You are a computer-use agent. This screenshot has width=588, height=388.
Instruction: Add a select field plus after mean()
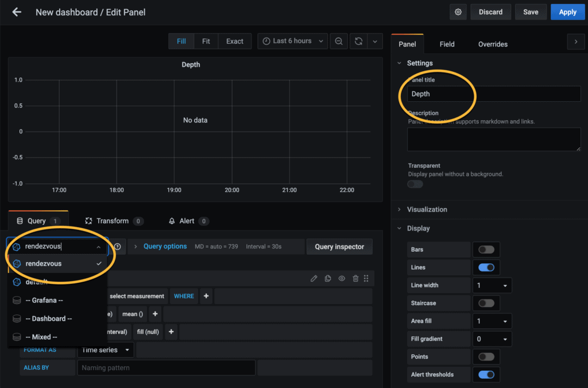coord(155,314)
